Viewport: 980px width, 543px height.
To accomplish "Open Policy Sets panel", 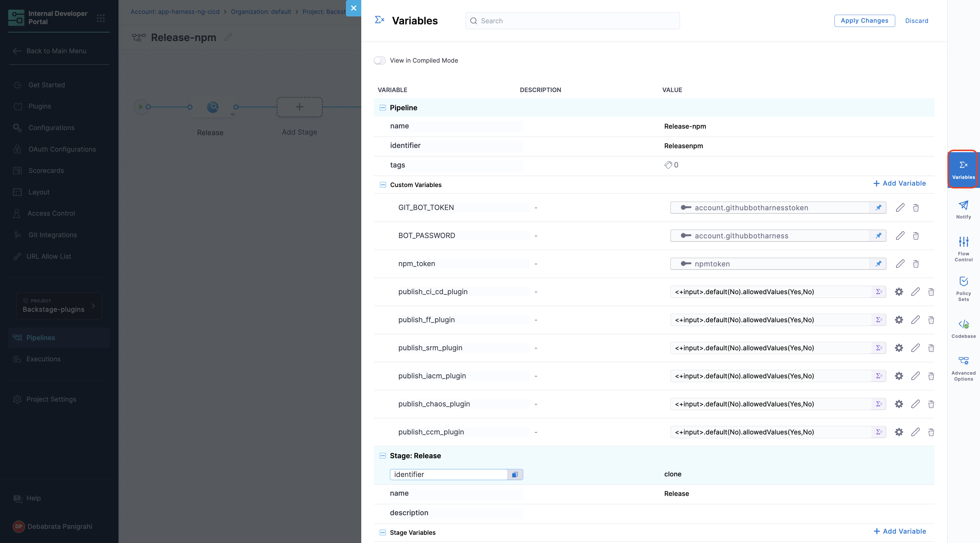I will pyautogui.click(x=963, y=288).
